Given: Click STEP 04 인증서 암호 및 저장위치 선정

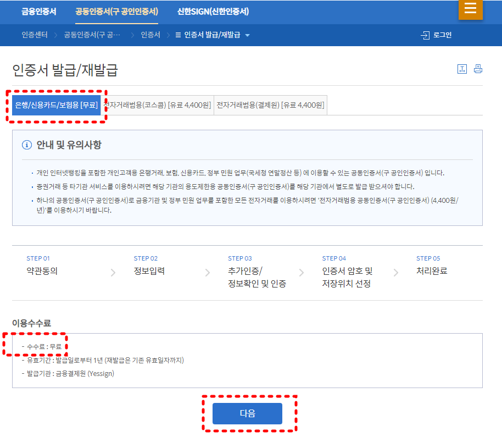Looking at the screenshot, I should (x=347, y=272).
